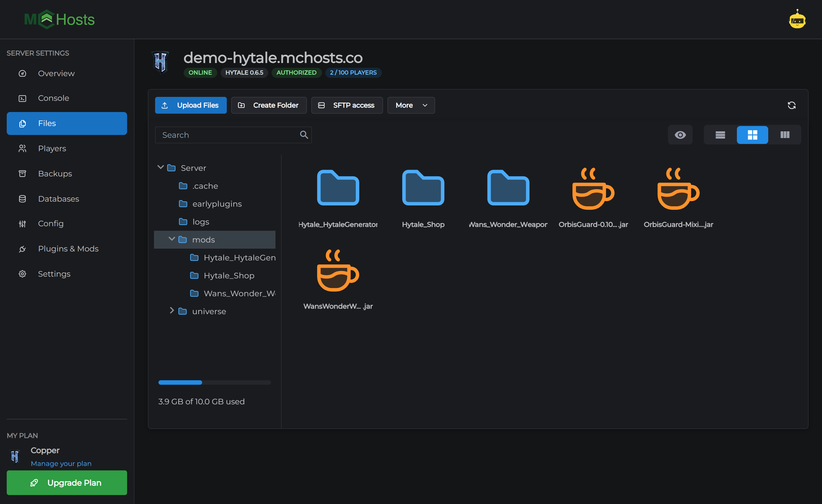Click the Upload Files button
Image resolution: width=822 pixels, height=504 pixels.
tap(191, 105)
